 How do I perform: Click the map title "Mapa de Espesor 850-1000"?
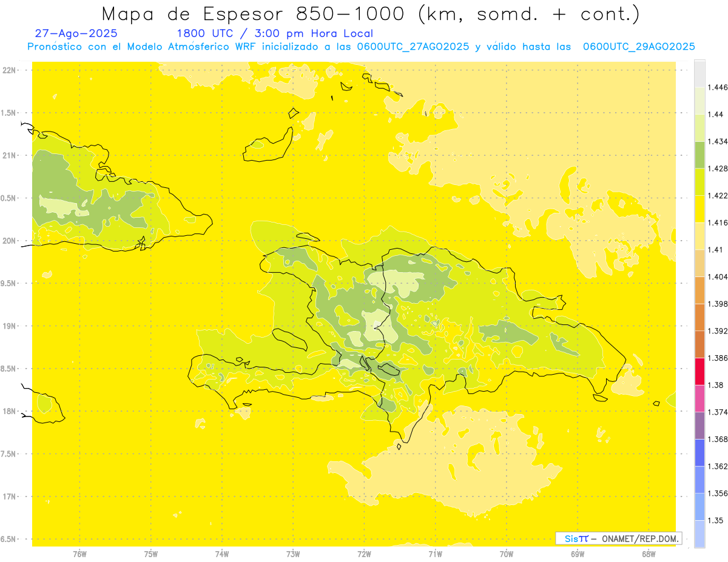tap(255, 14)
